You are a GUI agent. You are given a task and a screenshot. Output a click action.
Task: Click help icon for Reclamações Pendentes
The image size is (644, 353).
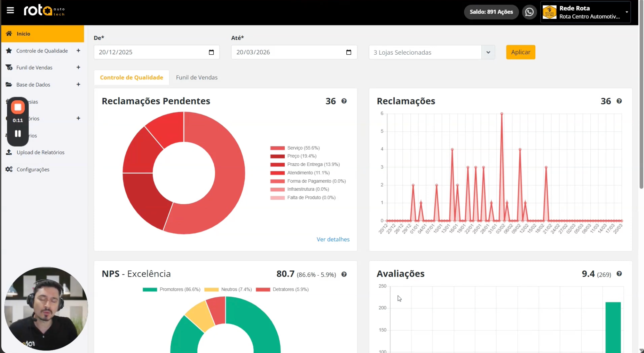coord(344,101)
